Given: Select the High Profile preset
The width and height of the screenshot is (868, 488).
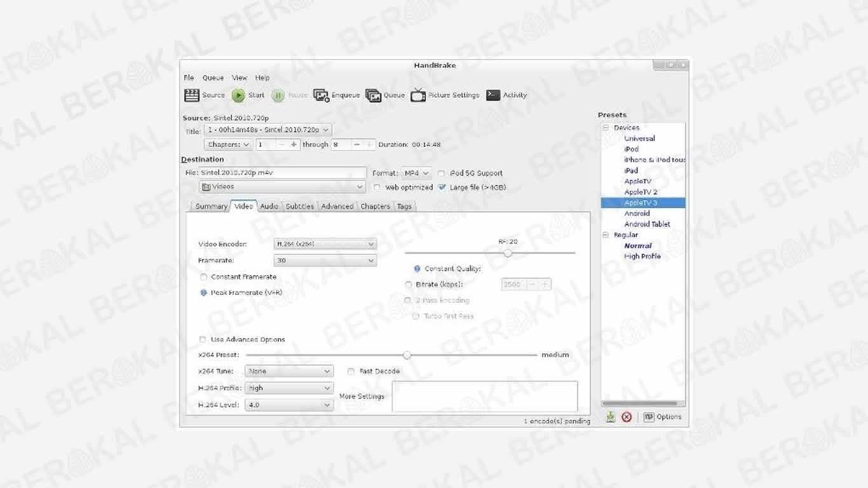Looking at the screenshot, I should (642, 257).
